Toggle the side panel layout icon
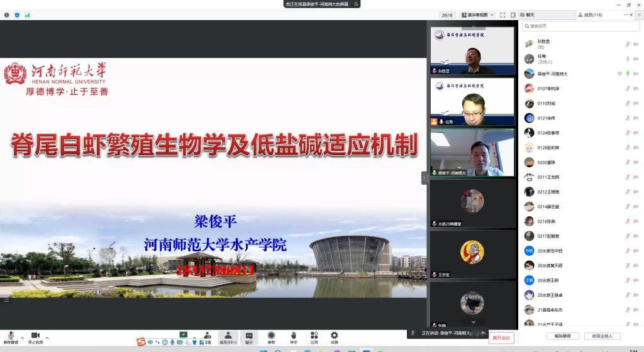 [x=513, y=15]
